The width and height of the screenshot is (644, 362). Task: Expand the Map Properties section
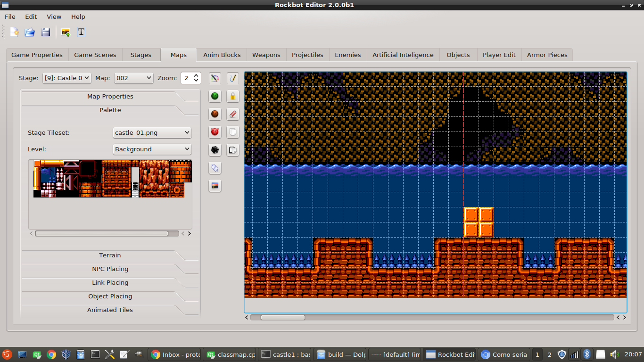(x=110, y=96)
